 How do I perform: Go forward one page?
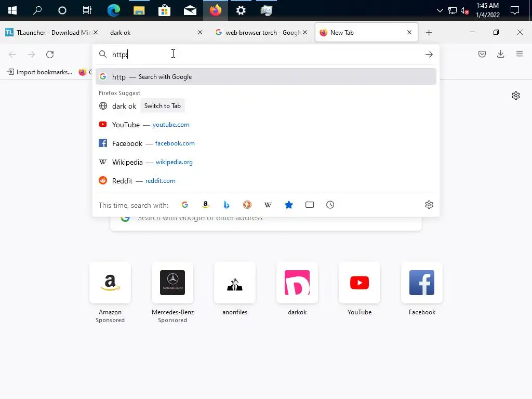pos(31,54)
